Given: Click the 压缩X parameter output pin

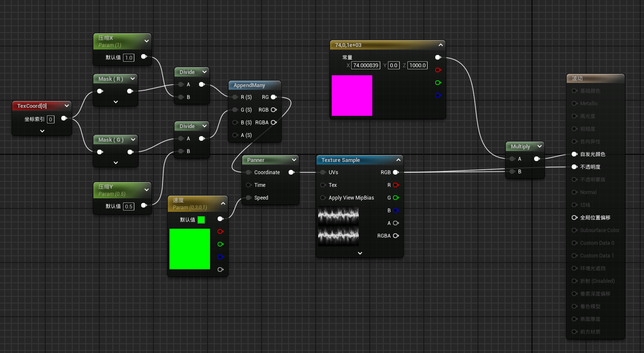Looking at the screenshot, I should 144,57.
